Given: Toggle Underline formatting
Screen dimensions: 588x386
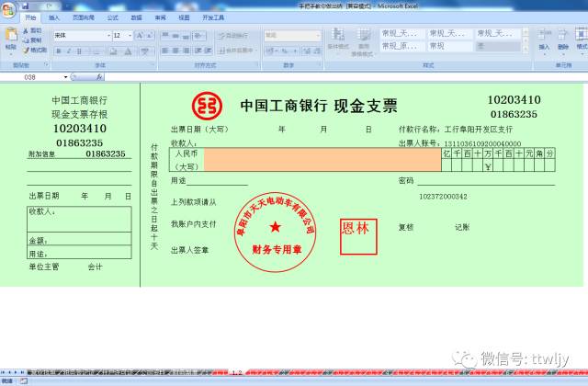Looking at the screenshot, I should [x=79, y=51].
